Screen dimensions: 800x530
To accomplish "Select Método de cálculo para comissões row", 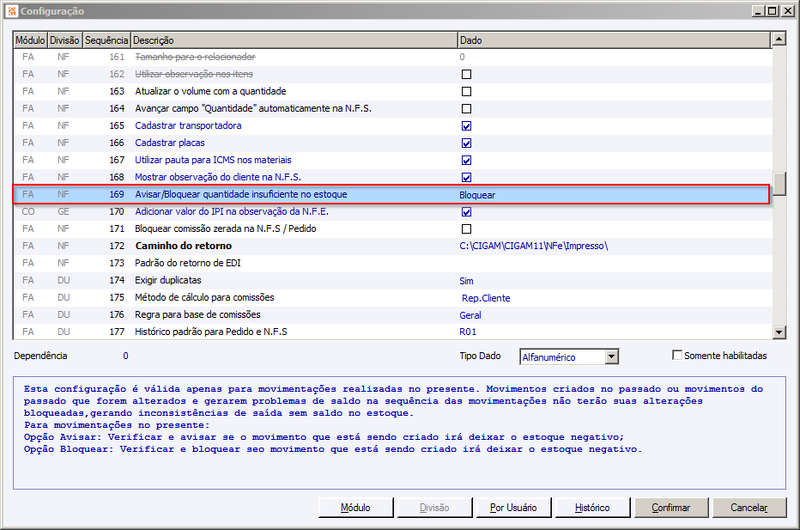I will (391, 297).
